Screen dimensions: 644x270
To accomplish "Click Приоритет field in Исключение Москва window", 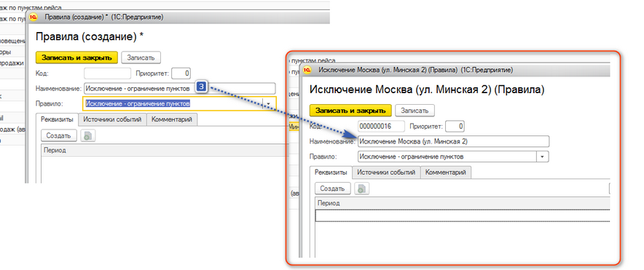I will [x=455, y=127].
